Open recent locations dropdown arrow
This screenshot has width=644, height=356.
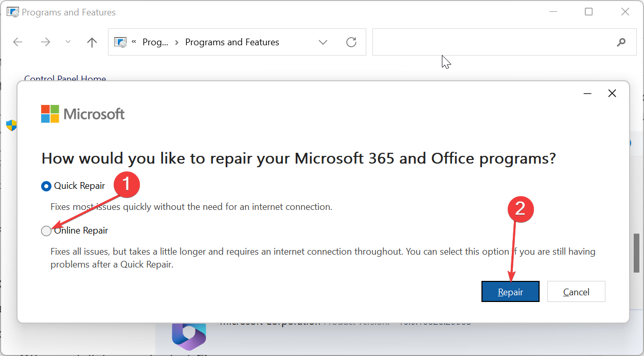tap(68, 42)
